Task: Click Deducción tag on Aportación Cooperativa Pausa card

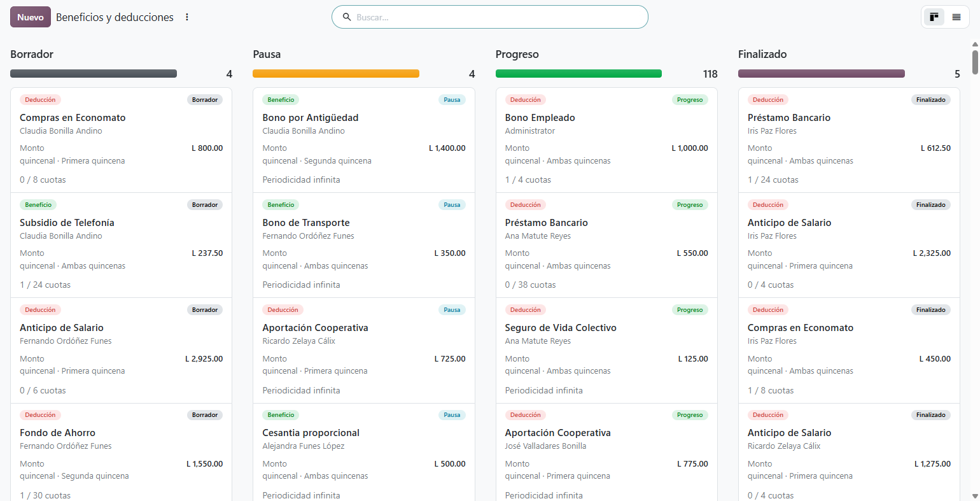Action: (283, 310)
